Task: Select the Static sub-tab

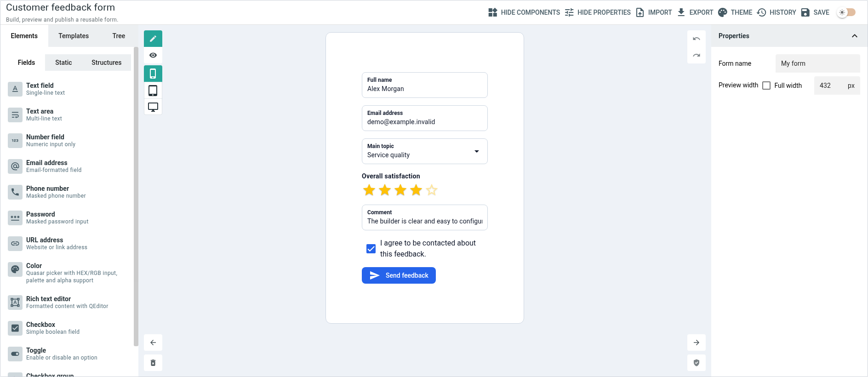Action: [x=63, y=63]
